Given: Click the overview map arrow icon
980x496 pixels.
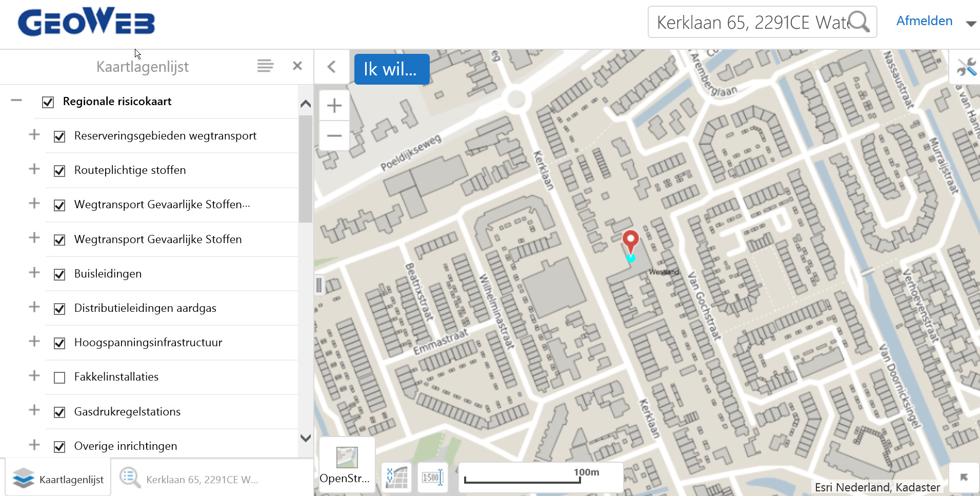Looking at the screenshot, I should (964, 478).
